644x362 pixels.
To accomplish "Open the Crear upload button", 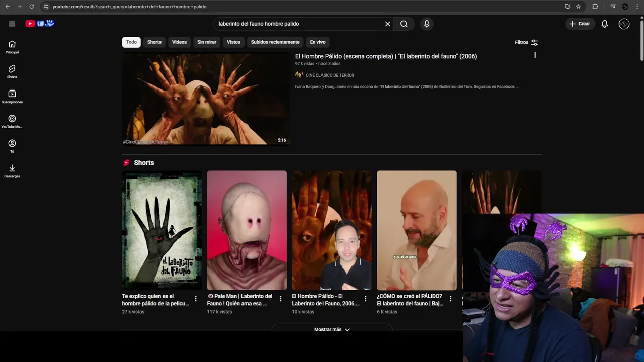I will [580, 24].
